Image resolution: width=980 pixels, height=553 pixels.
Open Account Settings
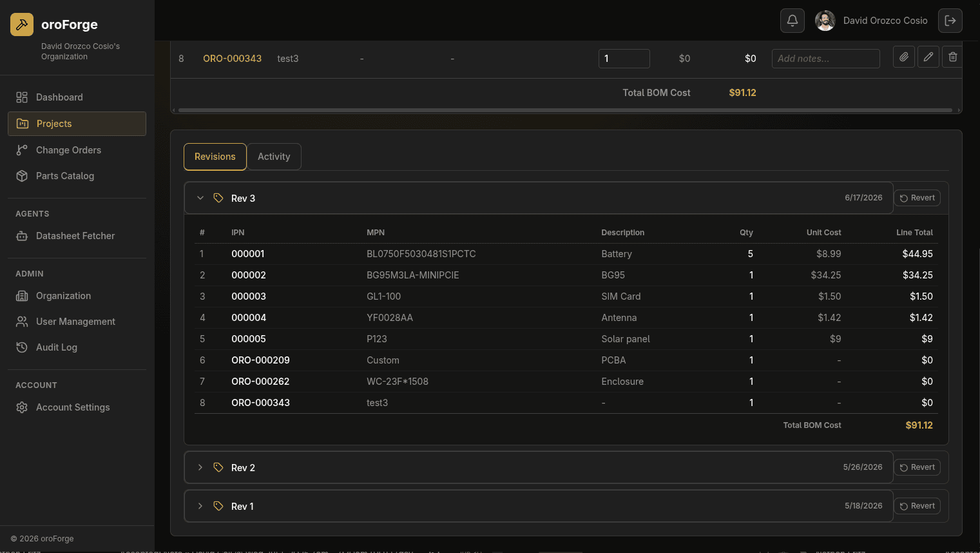point(77,407)
